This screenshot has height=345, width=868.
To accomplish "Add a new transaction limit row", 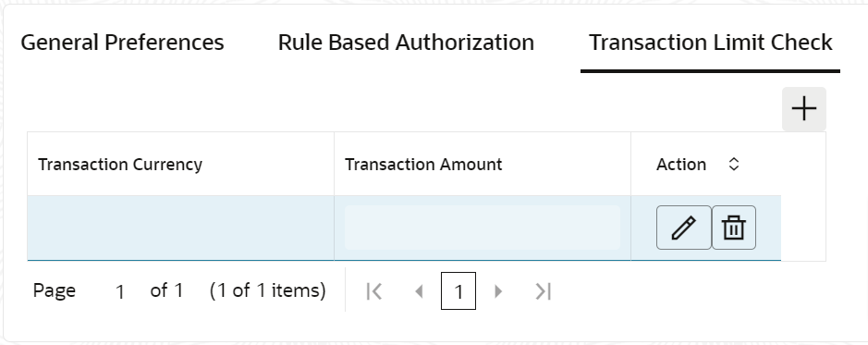I will coord(804,108).
